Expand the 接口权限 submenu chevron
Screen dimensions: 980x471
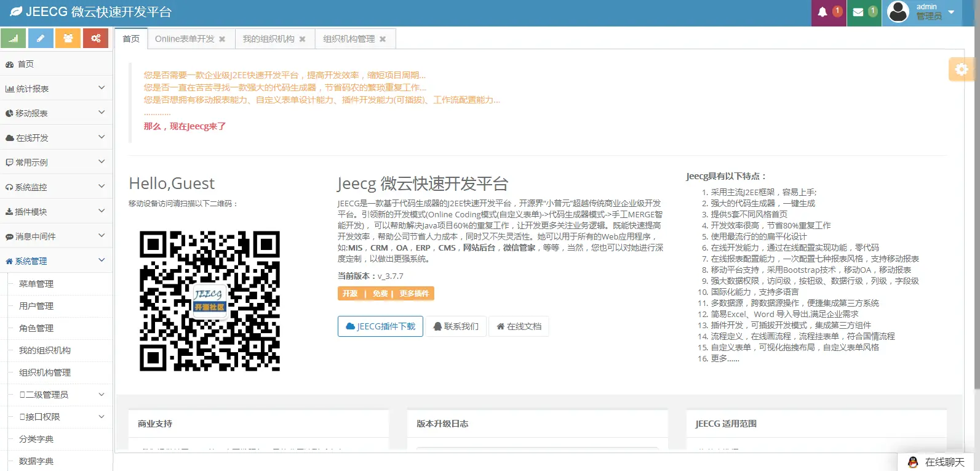102,416
